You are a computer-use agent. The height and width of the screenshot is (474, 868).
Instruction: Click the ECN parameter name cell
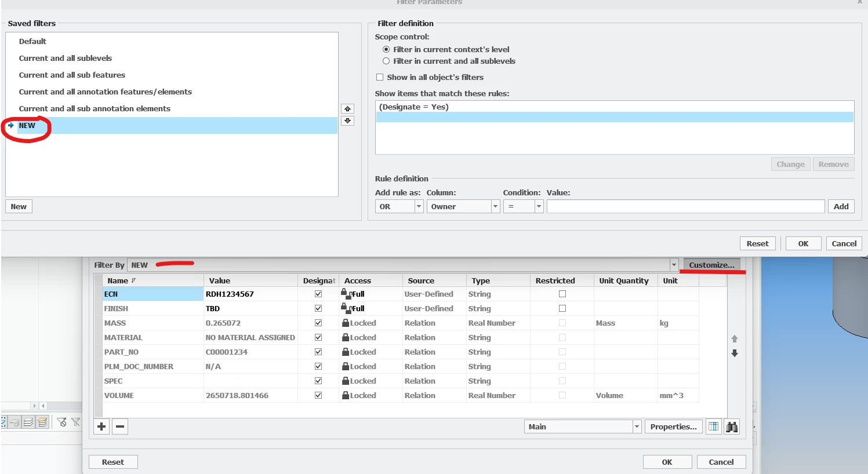pyautogui.click(x=153, y=294)
